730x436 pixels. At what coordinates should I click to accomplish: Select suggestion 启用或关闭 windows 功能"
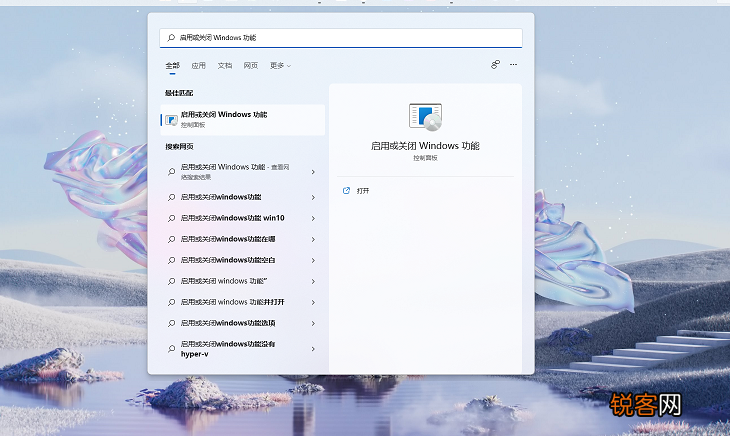point(243,281)
